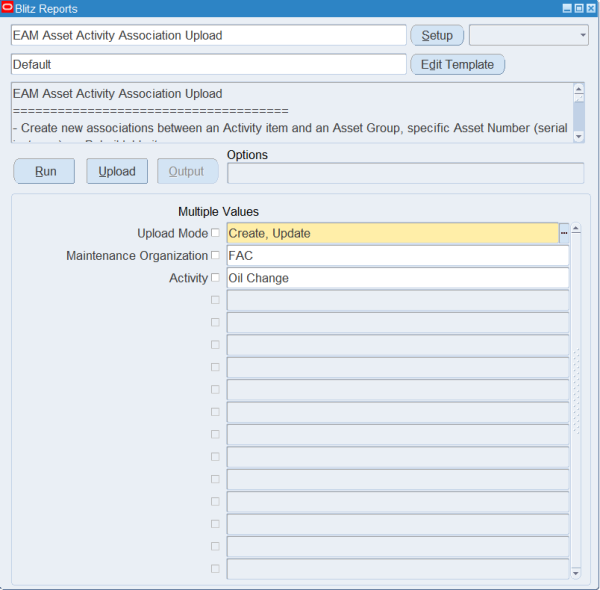600x590 pixels.
Task: Close the Blitz Reports window
Action: click(591, 8)
